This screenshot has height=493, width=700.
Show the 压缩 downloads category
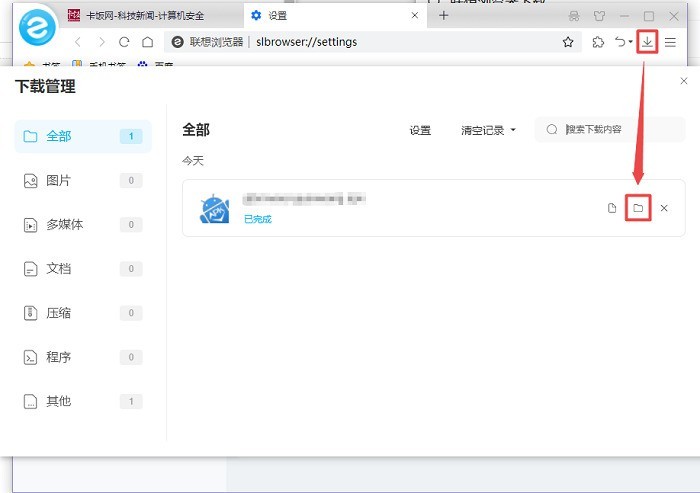point(83,313)
